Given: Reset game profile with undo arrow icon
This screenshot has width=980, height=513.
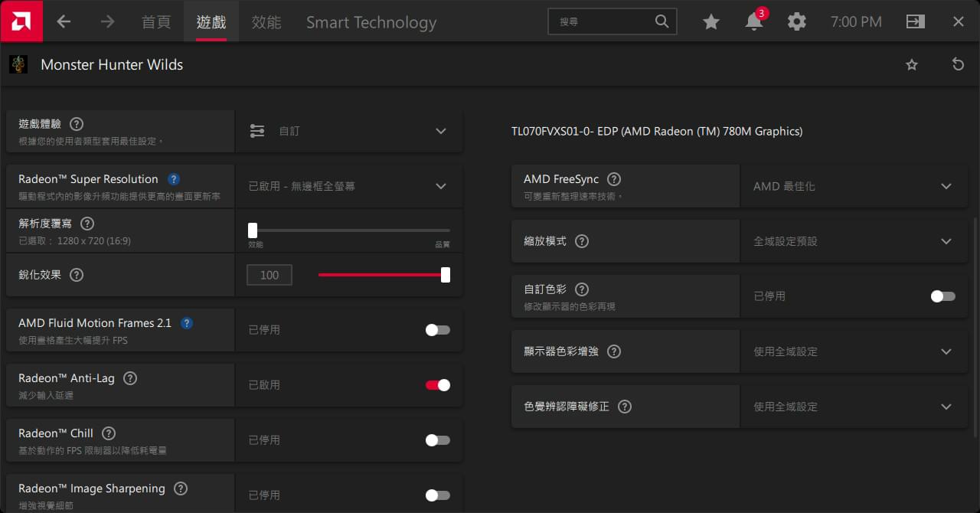Looking at the screenshot, I should pos(958,64).
